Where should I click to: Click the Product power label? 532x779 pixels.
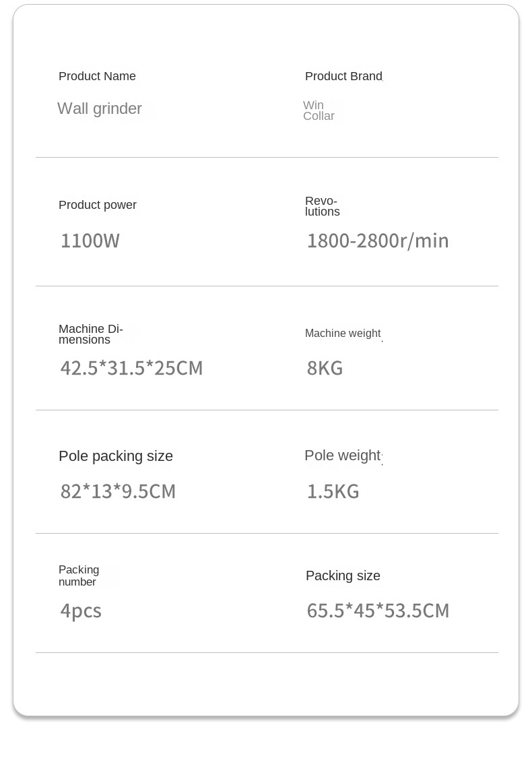coord(97,205)
